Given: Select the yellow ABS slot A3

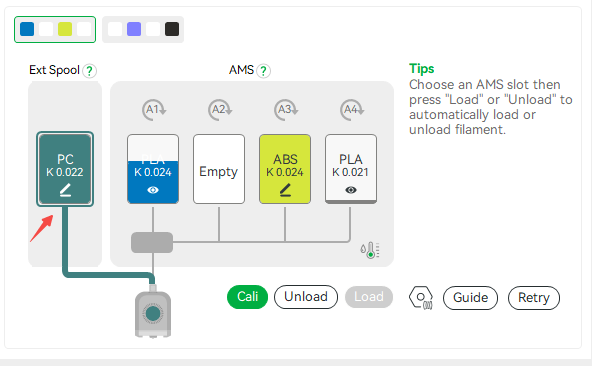Looking at the screenshot, I should point(285,169).
